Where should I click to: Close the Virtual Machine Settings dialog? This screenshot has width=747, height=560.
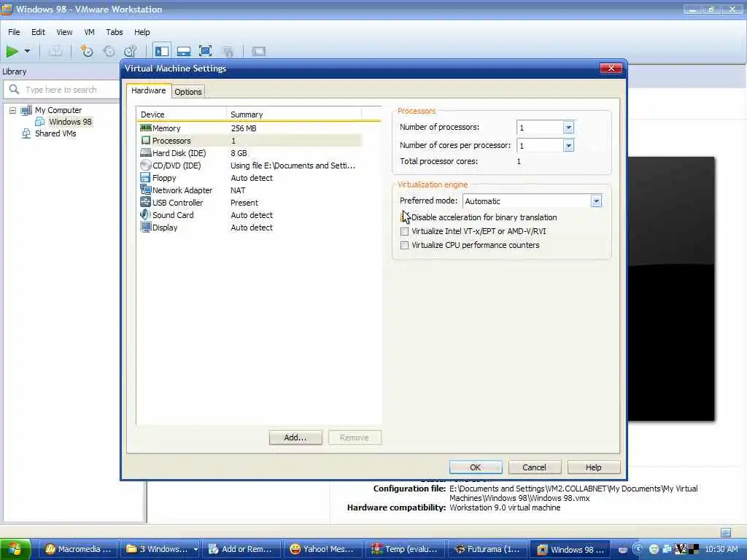point(611,69)
